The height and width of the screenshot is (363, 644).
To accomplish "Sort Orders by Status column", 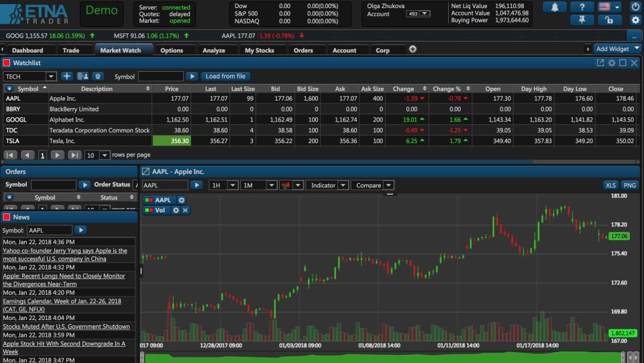I will [111, 197].
